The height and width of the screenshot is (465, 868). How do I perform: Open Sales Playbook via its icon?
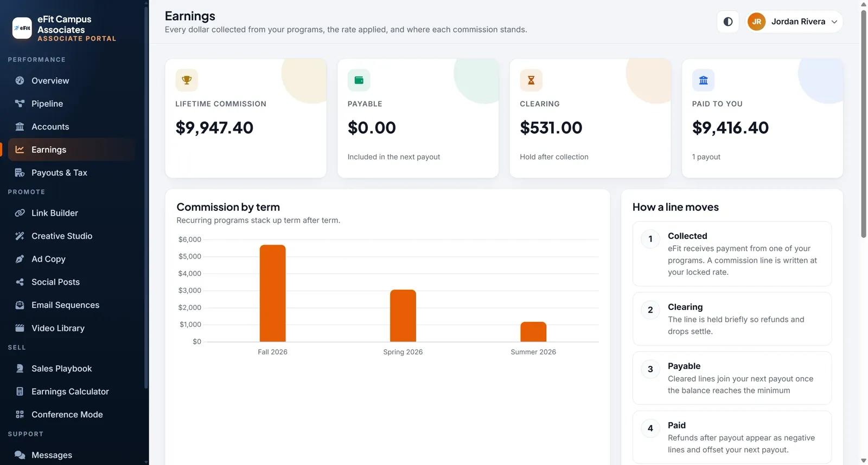[x=20, y=369]
